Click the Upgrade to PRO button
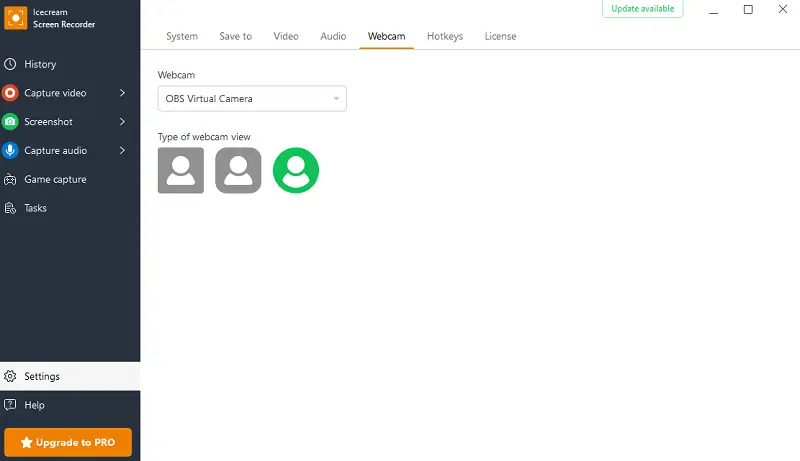800x461 pixels. click(68, 442)
